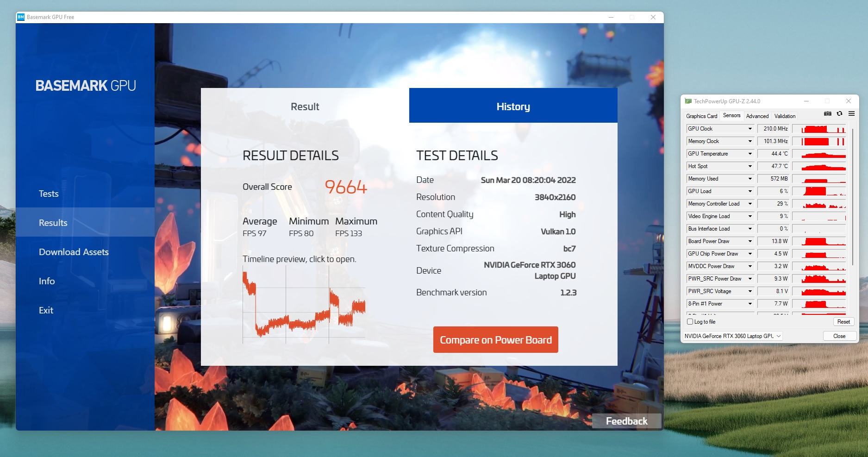The image size is (868, 457).
Task: Click the GPU Clock history graph
Action: (x=819, y=129)
